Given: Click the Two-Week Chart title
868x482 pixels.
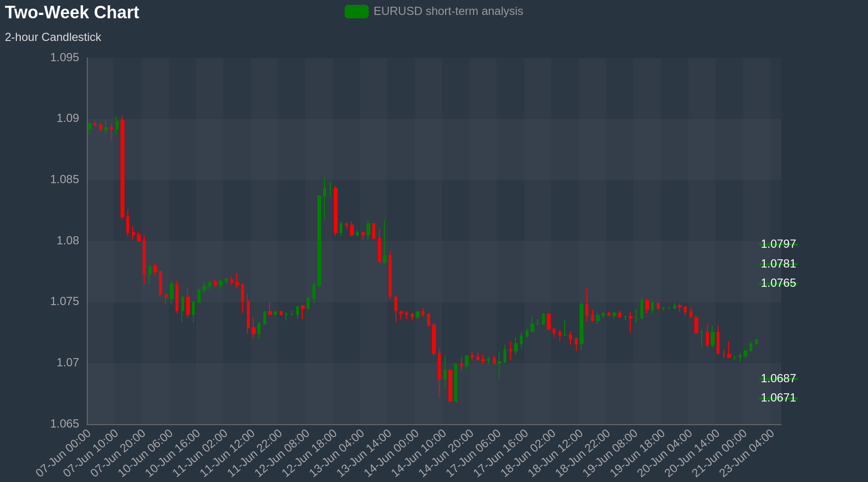Looking at the screenshot, I should tap(72, 13).
